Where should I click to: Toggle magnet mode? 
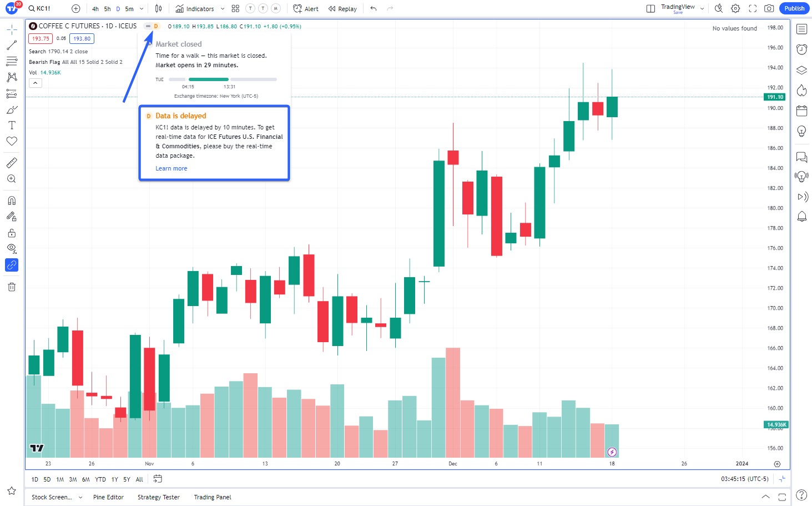tap(12, 201)
